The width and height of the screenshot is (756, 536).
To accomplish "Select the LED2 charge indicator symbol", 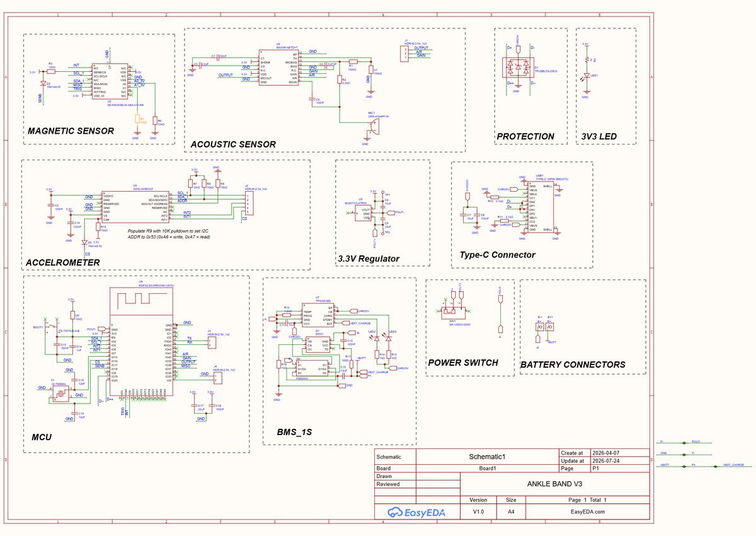I will (x=376, y=339).
